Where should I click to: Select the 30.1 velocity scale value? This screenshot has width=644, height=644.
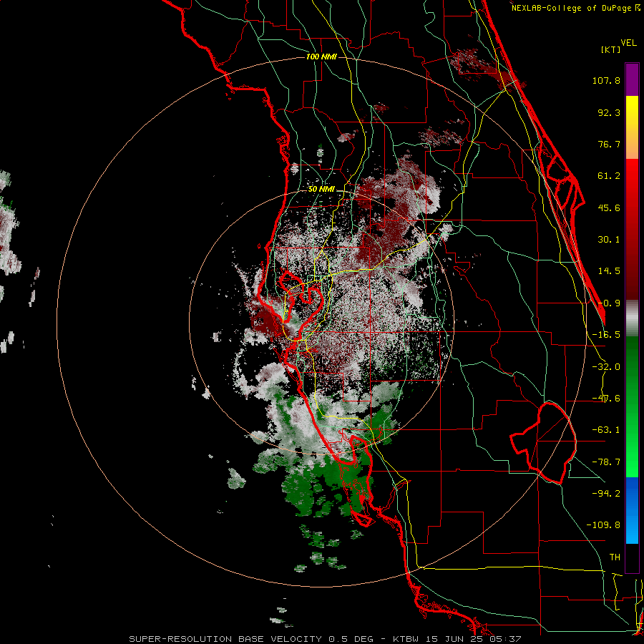(x=609, y=240)
